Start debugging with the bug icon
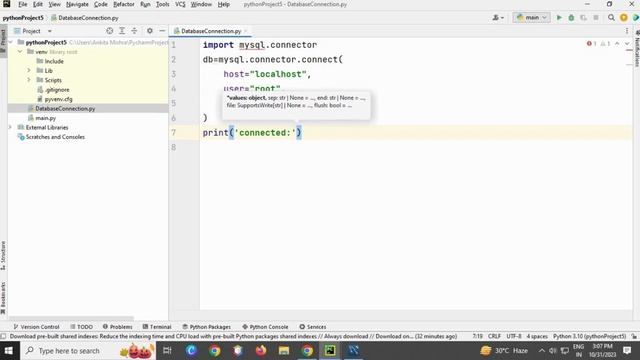The width and height of the screenshot is (640, 360). pos(571,18)
